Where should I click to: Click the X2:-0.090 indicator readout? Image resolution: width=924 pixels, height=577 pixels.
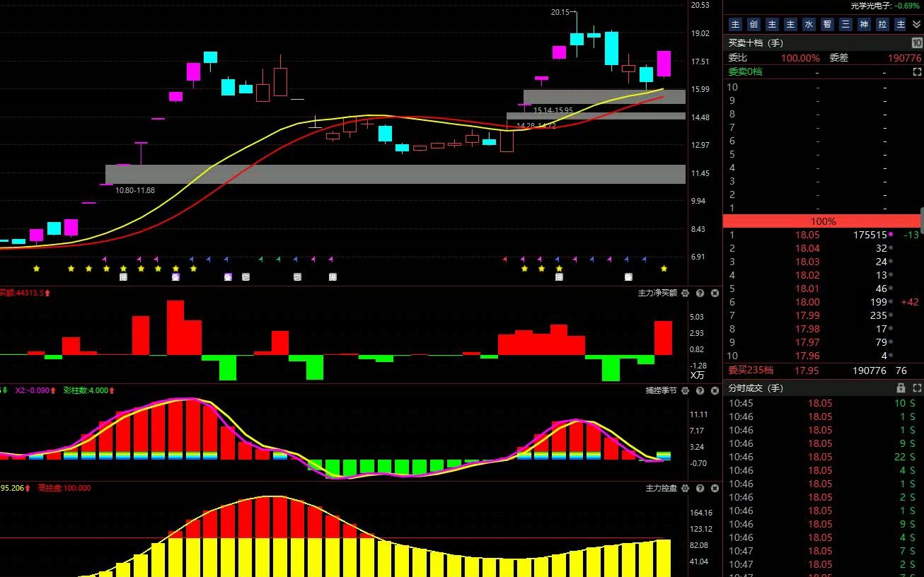pyautogui.click(x=35, y=390)
